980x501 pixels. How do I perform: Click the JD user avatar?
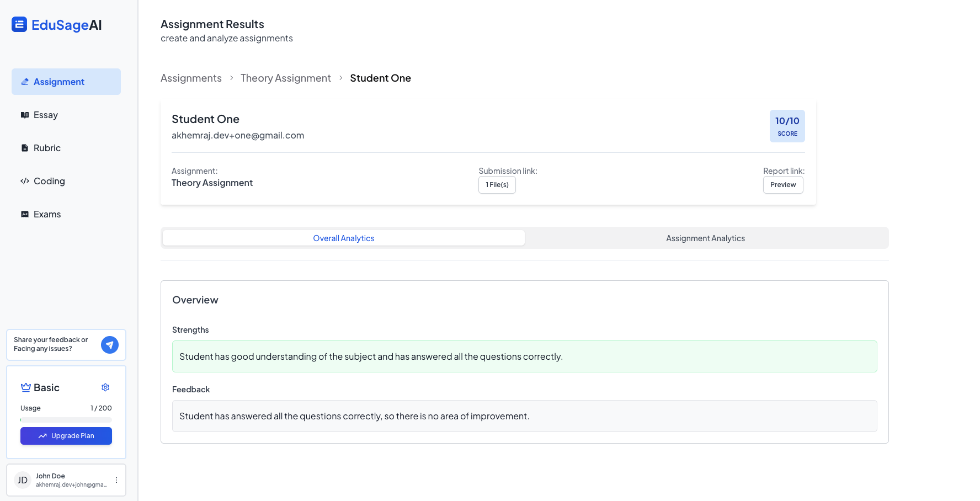(23, 480)
